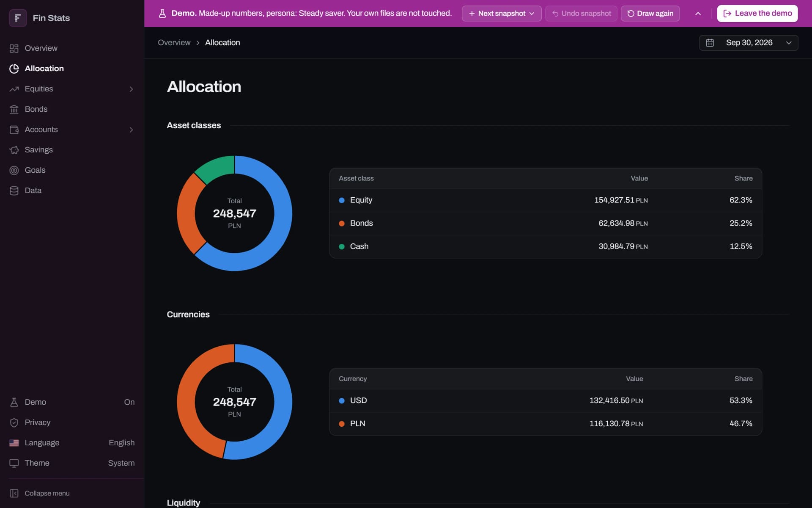Image resolution: width=812 pixels, height=508 pixels.
Task: Follow the Overview breadcrumb link
Action: 174,43
